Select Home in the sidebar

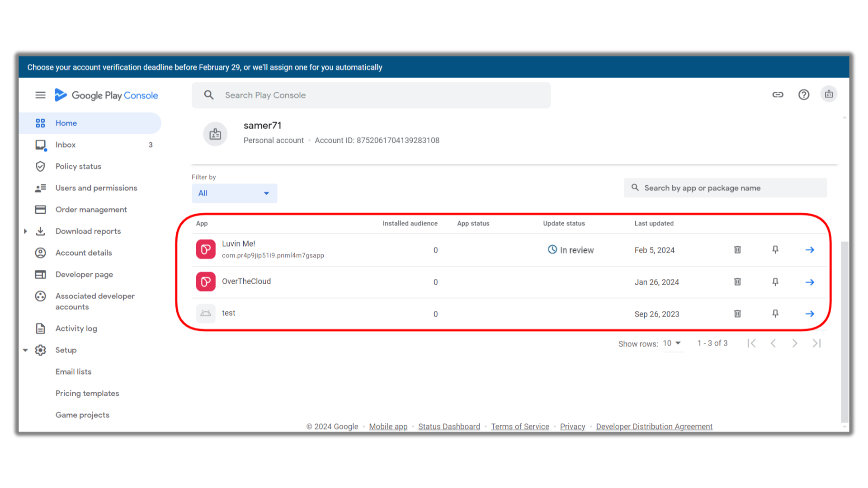coord(90,123)
